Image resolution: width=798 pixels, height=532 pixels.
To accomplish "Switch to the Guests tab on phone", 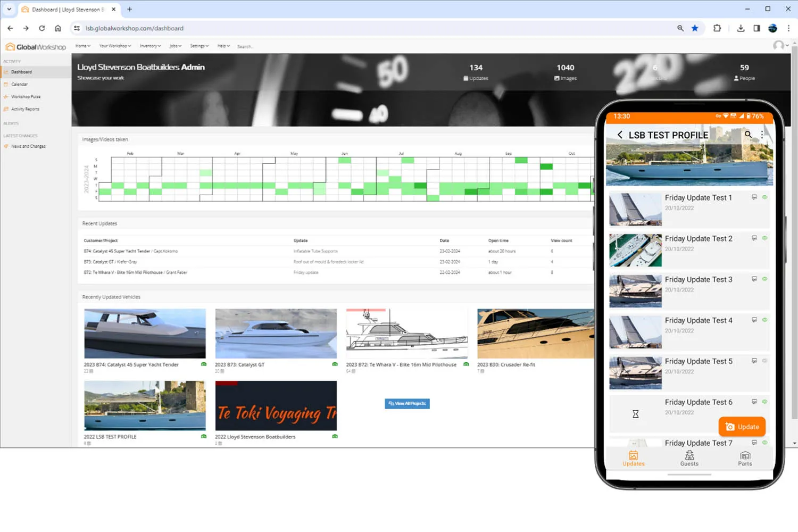I will 689,458.
